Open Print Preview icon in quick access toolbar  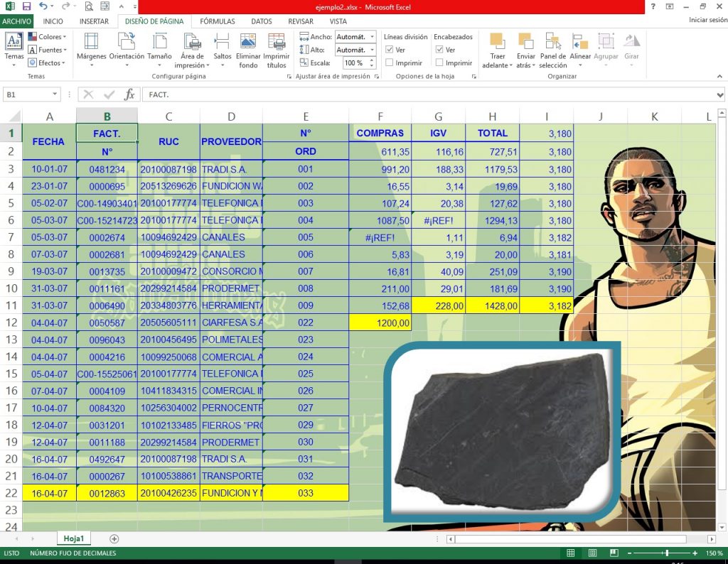[89, 6]
